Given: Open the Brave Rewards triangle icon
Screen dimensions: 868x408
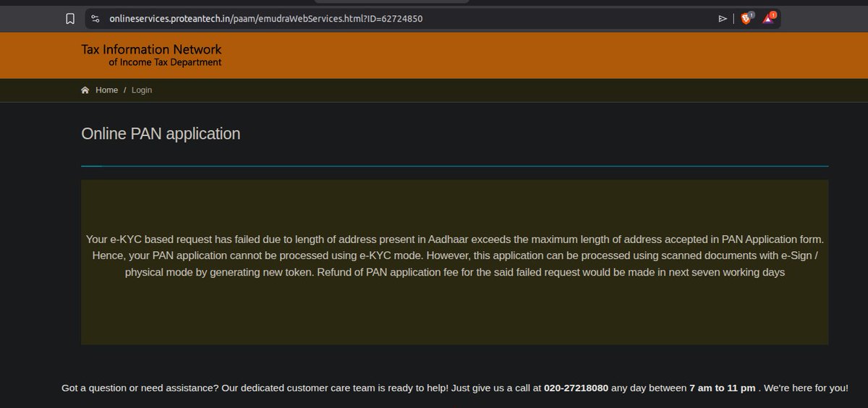Looking at the screenshot, I should (769, 18).
